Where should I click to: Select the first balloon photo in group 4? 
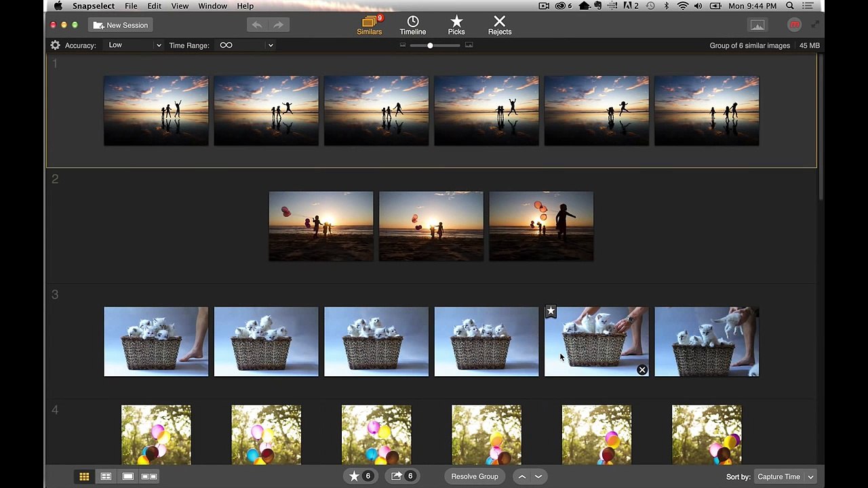156,435
